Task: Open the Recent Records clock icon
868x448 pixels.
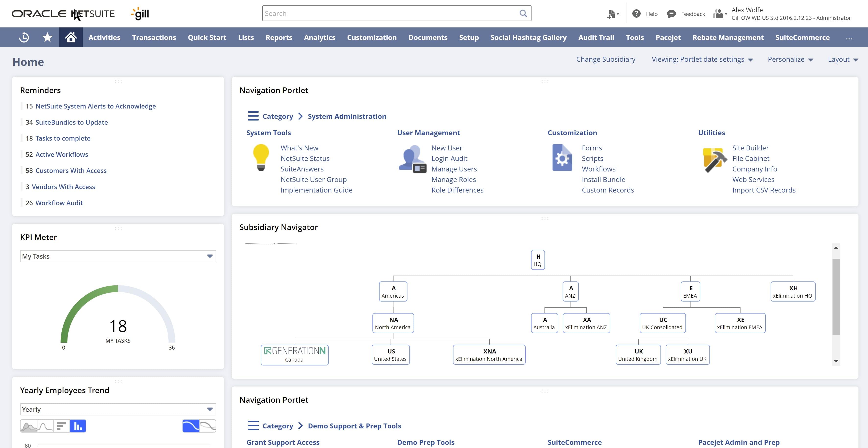Action: tap(24, 37)
